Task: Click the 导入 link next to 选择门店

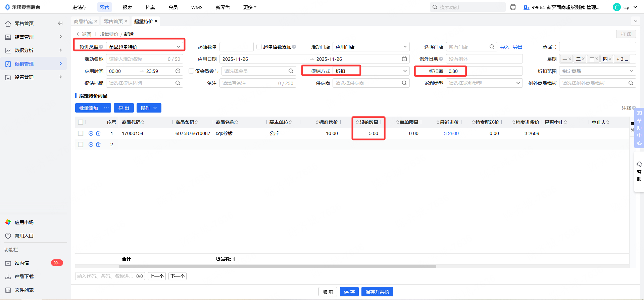Action: click(x=505, y=47)
